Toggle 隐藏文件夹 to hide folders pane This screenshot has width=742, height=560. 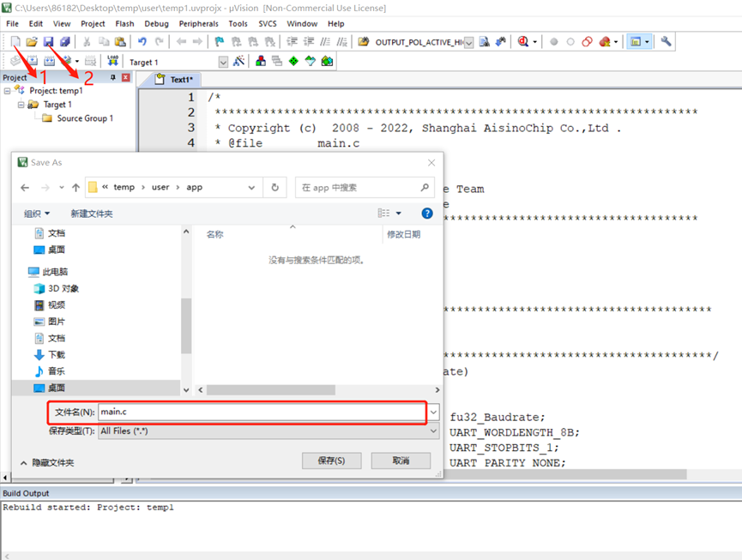point(50,462)
